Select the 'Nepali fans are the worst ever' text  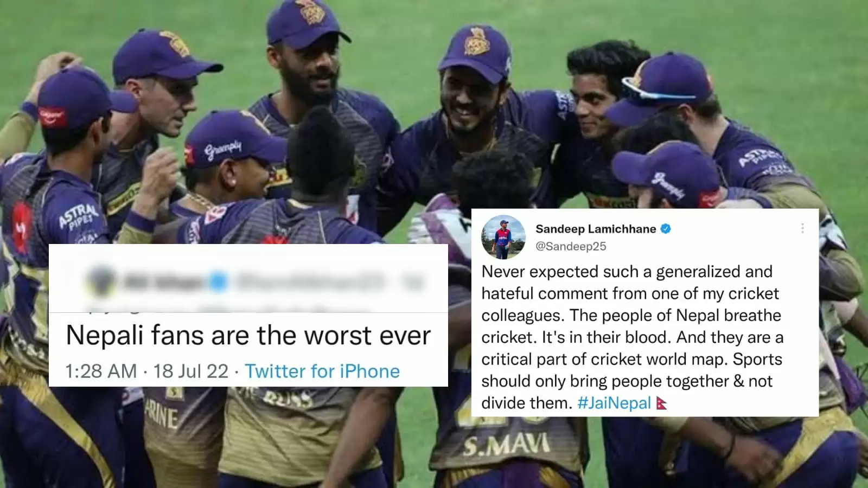248,336
